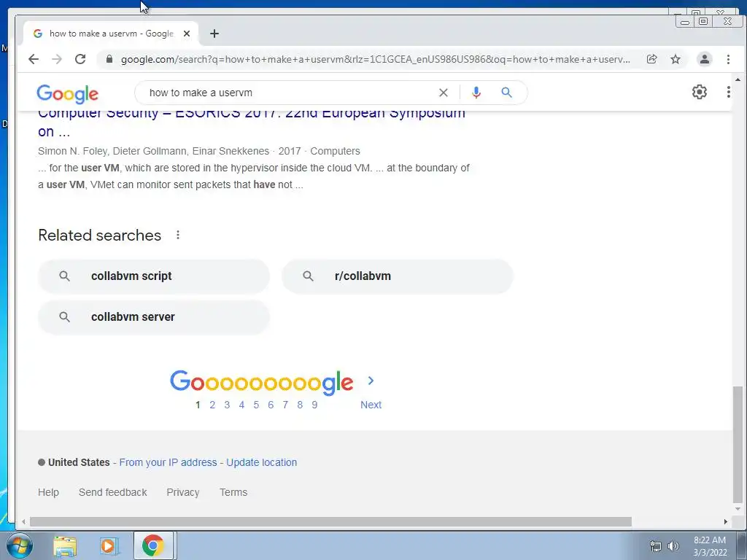The height and width of the screenshot is (560, 747).
Task: Open Windows Explorer from taskbar
Action: point(65,546)
